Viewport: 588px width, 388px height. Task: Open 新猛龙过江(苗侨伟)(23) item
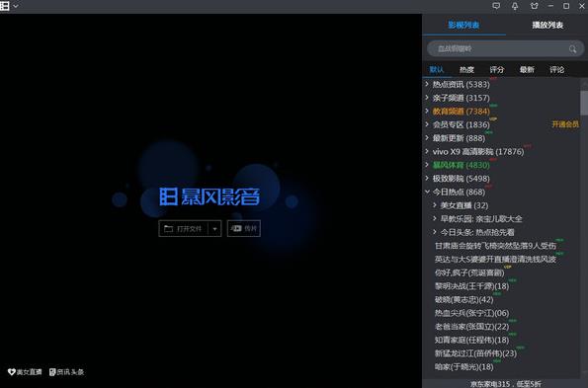click(x=475, y=353)
